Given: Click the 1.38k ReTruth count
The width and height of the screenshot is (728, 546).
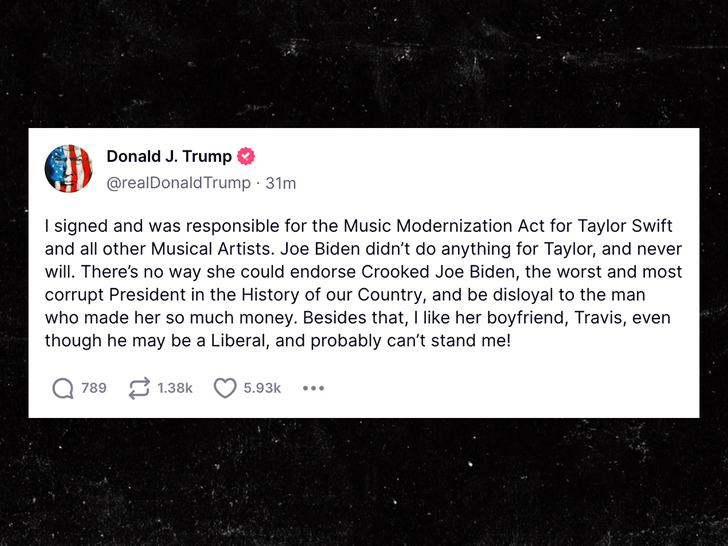Looking at the screenshot, I should pyautogui.click(x=175, y=388).
